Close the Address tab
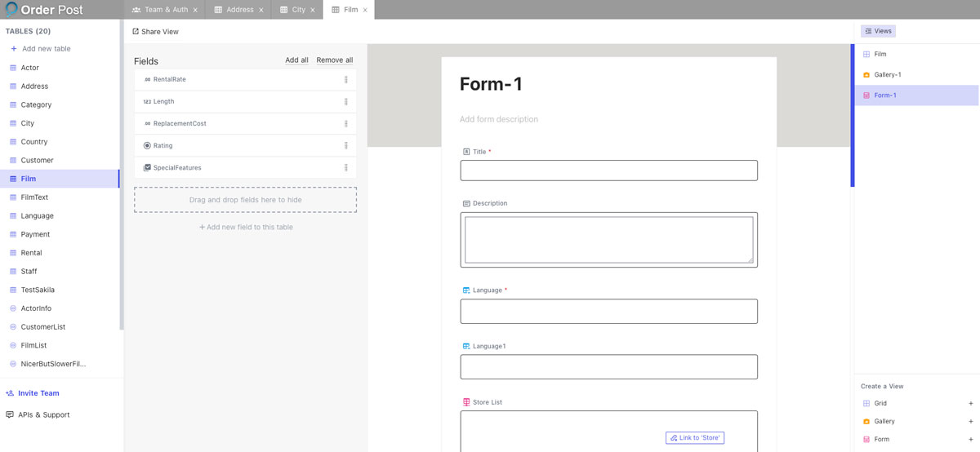The width and height of the screenshot is (980, 452). (x=261, y=11)
